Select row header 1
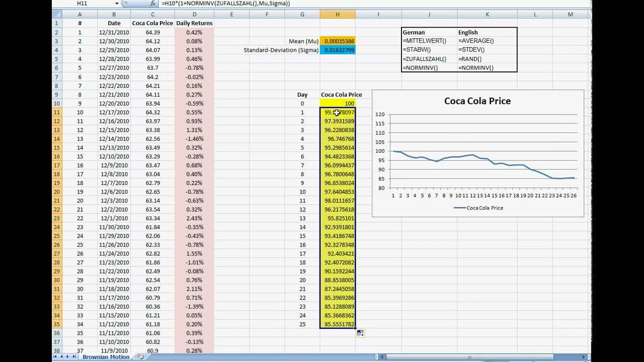The image size is (644, 362). click(56, 23)
